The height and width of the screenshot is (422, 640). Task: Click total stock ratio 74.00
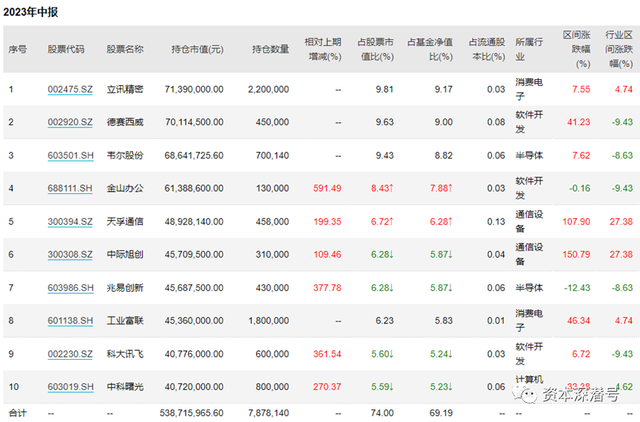pyautogui.click(x=382, y=413)
